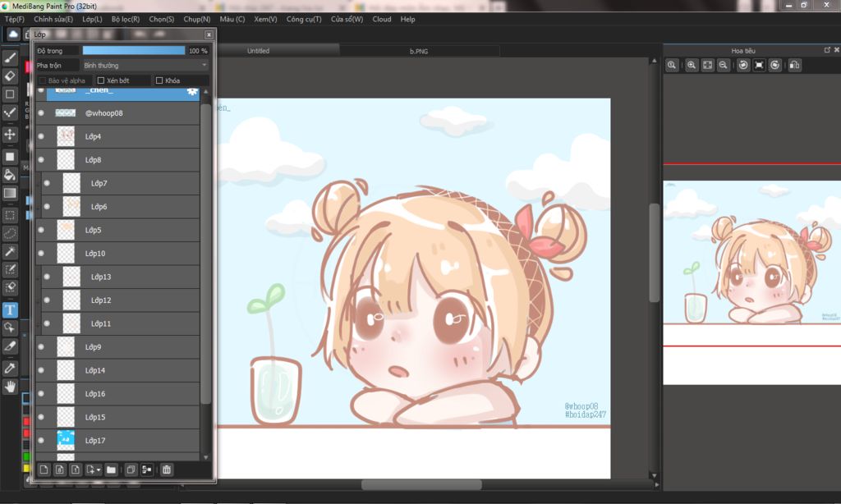This screenshot has width=841, height=504.
Task: Select the Hand pan tool
Action: point(10,387)
